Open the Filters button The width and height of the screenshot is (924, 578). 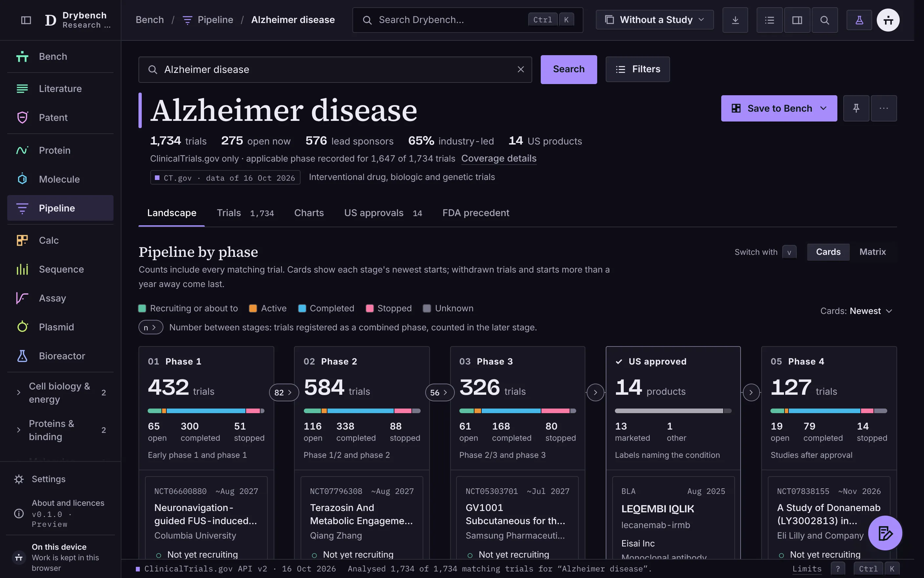637,69
